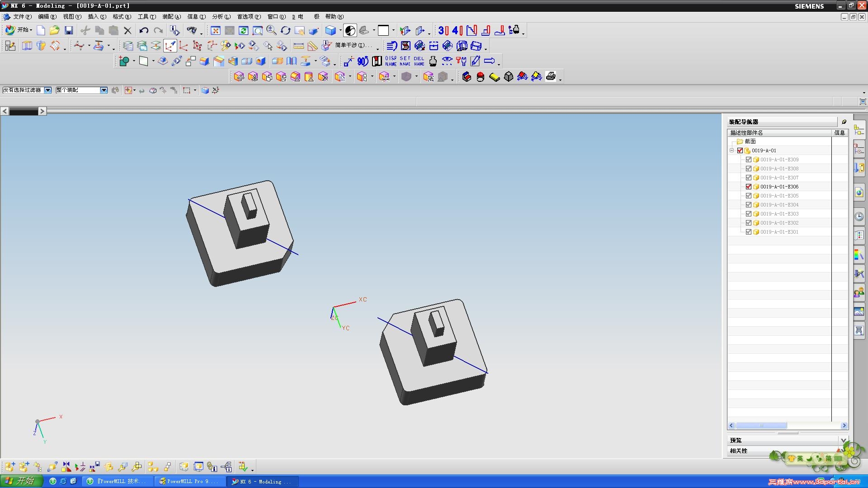Collapse the 0019-A-01 assembly tree node
This screenshot has height=488, width=868.
[732, 150]
